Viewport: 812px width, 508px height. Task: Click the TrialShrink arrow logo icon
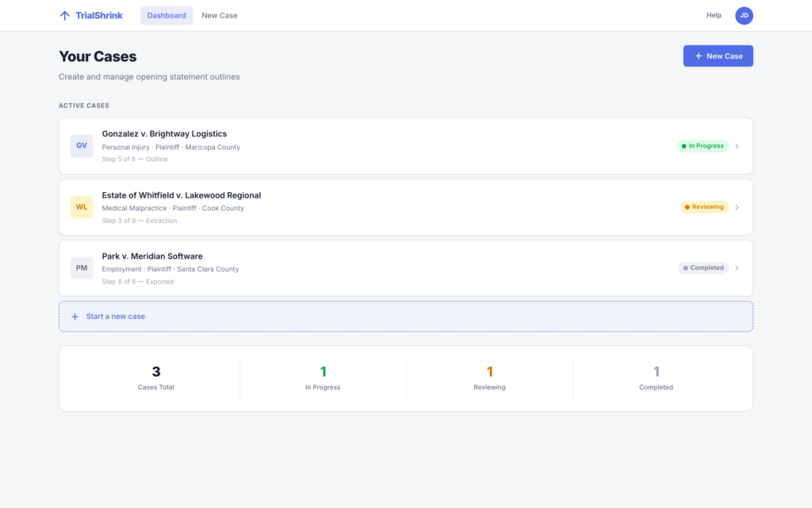click(x=64, y=16)
